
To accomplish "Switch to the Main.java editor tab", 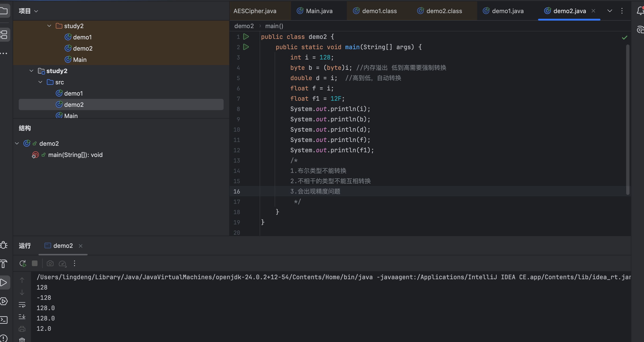I will tap(319, 11).
